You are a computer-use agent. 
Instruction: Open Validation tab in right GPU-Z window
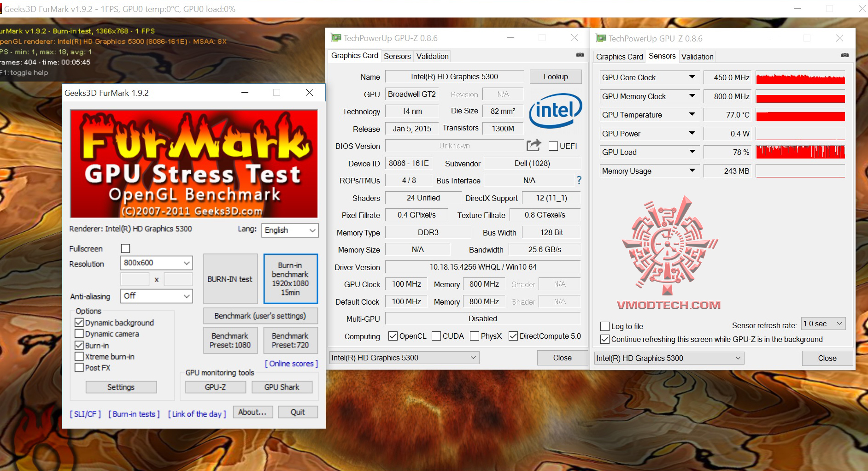pos(697,57)
